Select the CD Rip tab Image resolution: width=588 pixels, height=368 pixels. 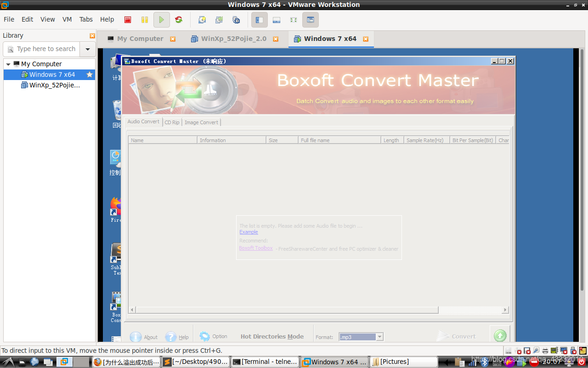(x=172, y=122)
